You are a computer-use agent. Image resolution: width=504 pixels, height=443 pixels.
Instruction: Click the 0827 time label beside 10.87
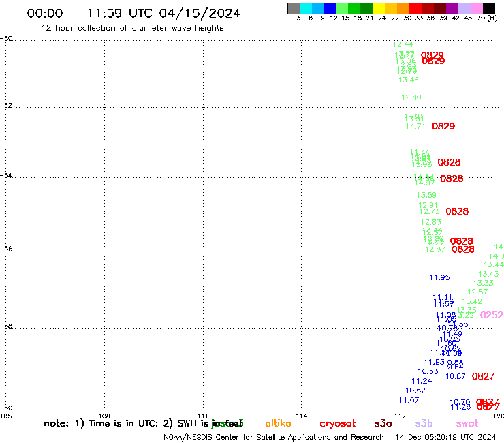(x=483, y=376)
